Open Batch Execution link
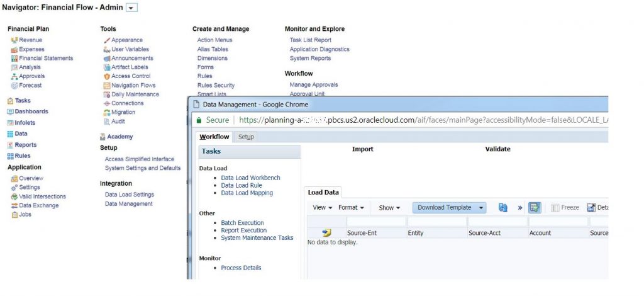The width and height of the screenshot is (644, 296). tap(242, 223)
